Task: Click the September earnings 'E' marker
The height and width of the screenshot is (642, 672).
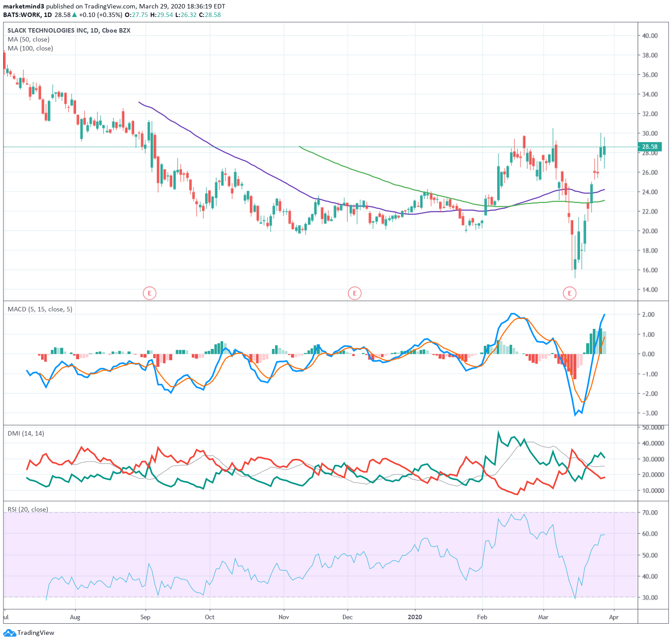Action: pos(149,294)
